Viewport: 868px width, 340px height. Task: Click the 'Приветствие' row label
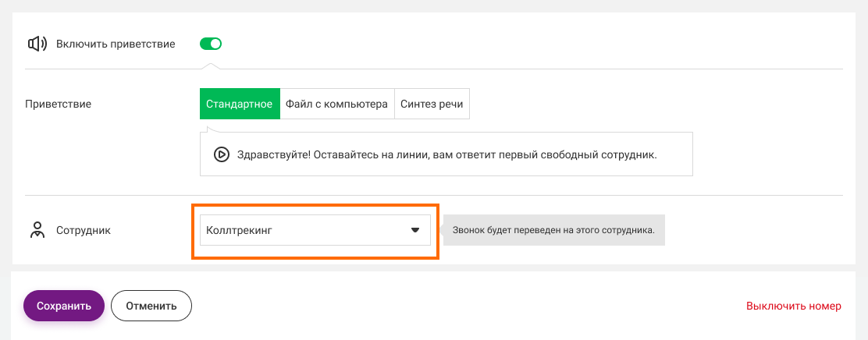tap(59, 104)
